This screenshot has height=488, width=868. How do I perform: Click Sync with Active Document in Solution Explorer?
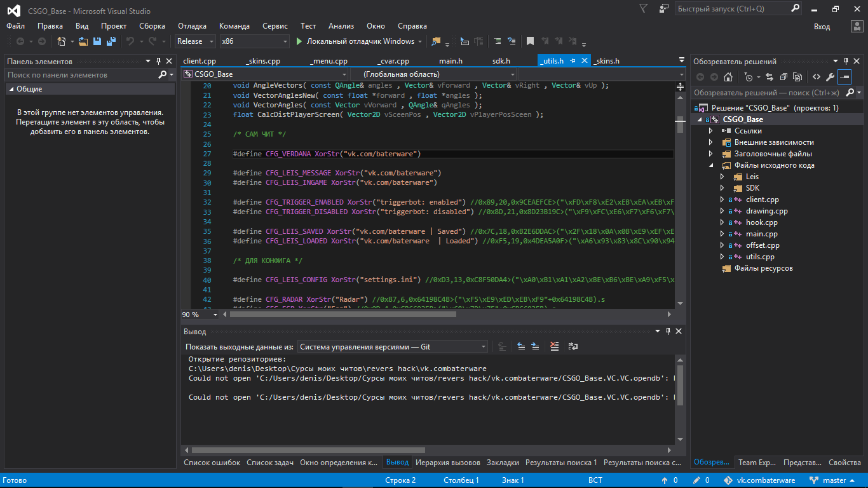pyautogui.click(x=770, y=77)
